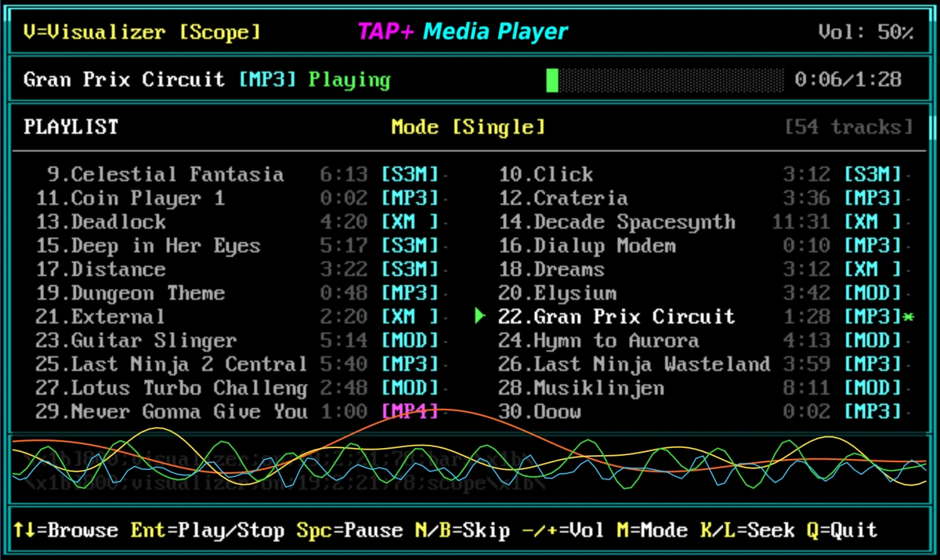Click the -/+=Vol shortcut hint
This screenshot has height=560, width=940.
point(562,530)
